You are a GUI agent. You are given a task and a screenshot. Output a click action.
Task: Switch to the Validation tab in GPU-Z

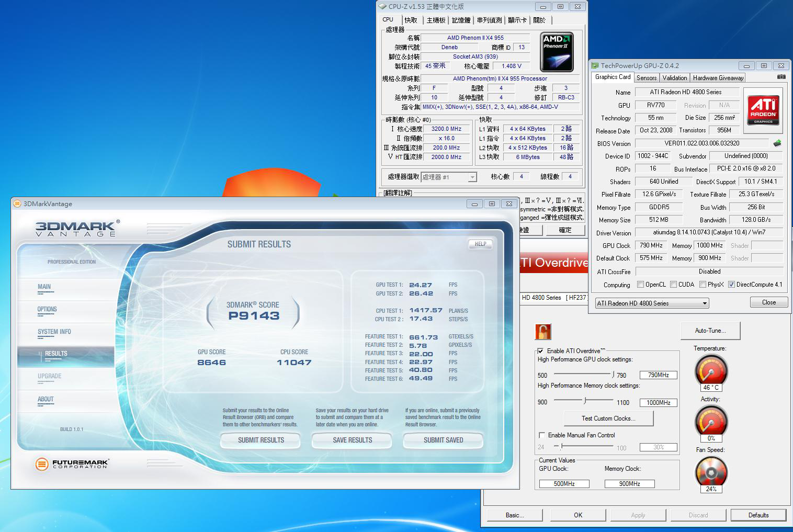coord(675,78)
